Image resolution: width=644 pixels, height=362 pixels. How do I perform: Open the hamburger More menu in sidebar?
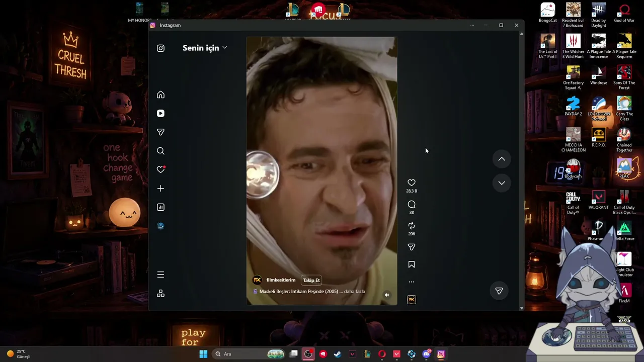tap(160, 275)
